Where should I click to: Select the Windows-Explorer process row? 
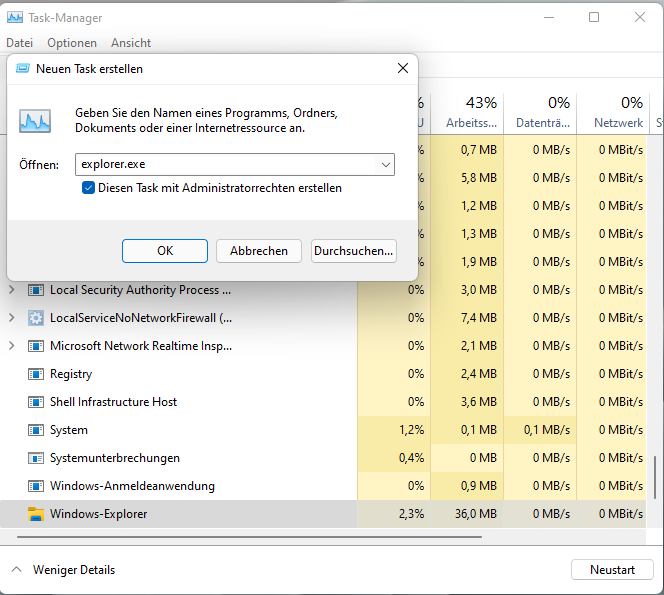(x=323, y=514)
